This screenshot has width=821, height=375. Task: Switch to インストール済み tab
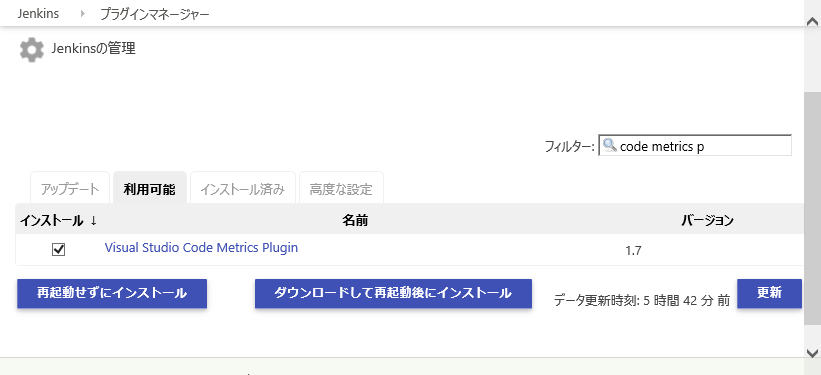(x=243, y=189)
